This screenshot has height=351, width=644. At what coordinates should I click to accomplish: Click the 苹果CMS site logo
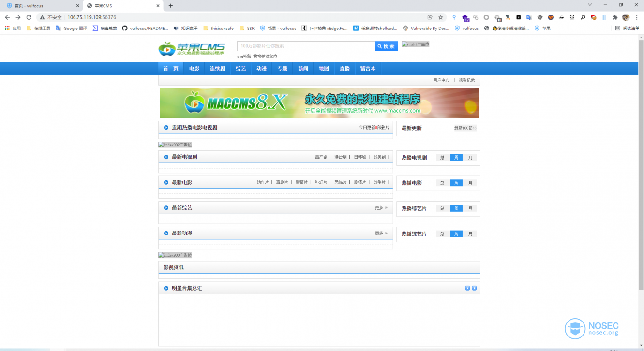[x=192, y=49]
